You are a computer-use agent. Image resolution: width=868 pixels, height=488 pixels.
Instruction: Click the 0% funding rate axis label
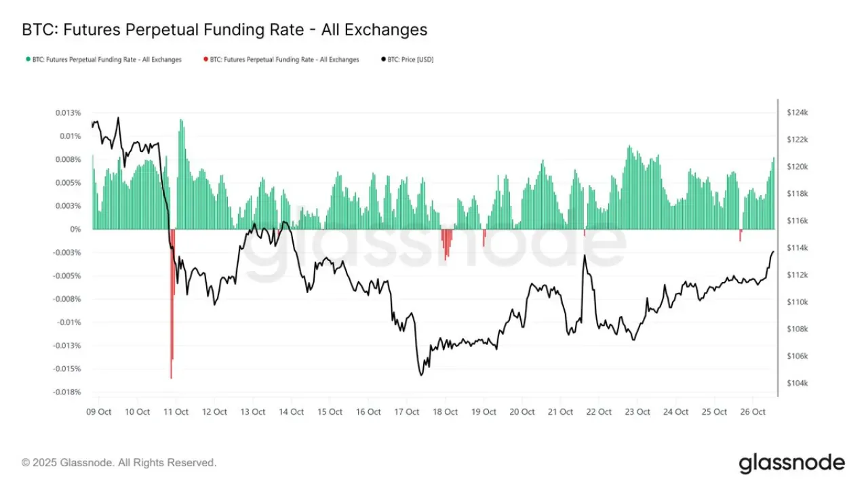point(75,229)
